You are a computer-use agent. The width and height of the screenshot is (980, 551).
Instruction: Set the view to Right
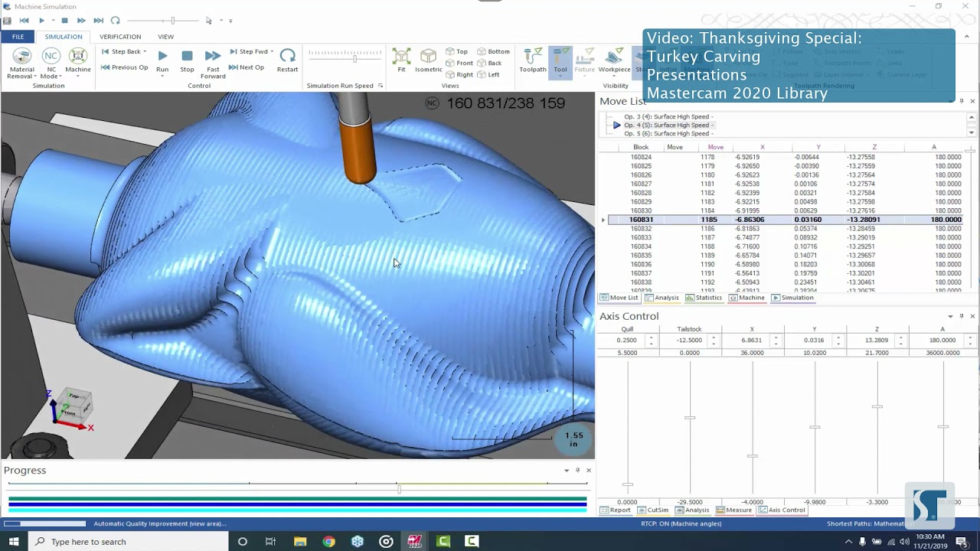[459, 74]
